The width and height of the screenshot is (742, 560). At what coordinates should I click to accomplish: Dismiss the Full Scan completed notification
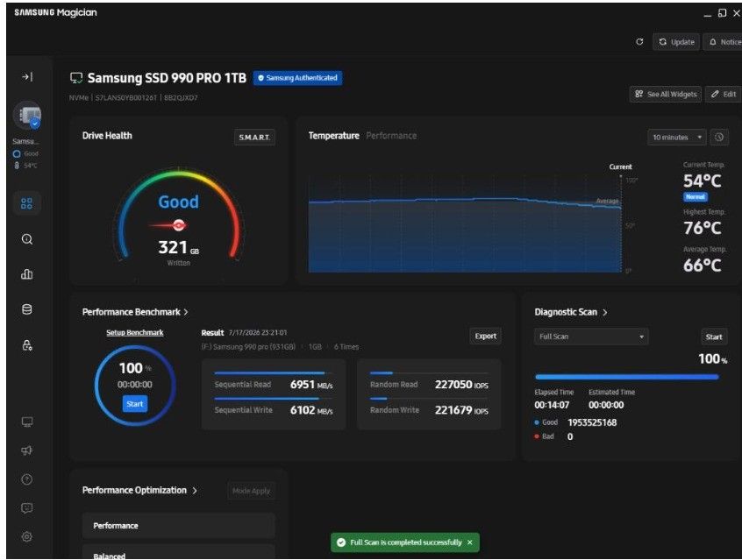470,542
